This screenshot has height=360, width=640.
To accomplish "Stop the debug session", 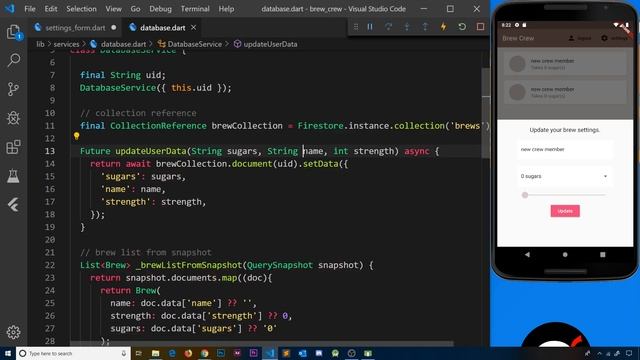I will coord(480,27).
